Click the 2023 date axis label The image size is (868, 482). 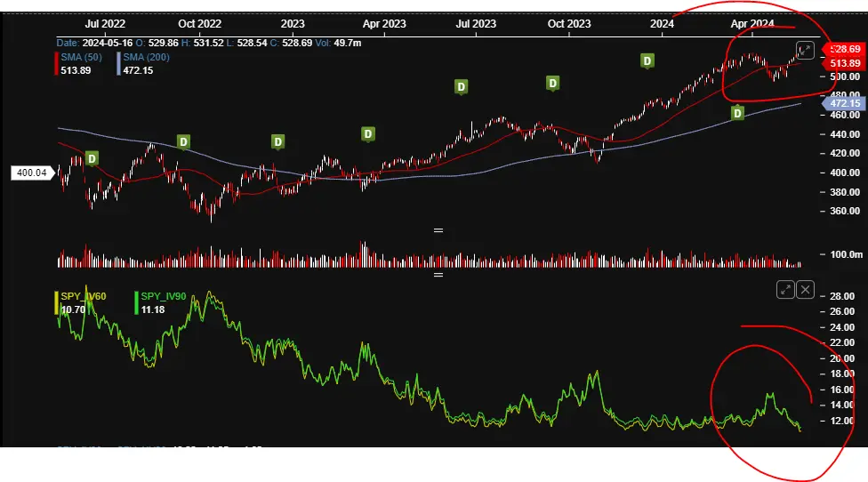point(293,24)
